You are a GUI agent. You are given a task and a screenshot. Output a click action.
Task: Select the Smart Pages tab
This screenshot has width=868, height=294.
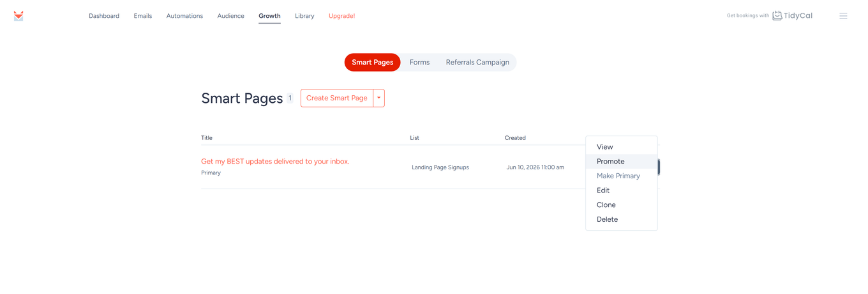coord(373,62)
